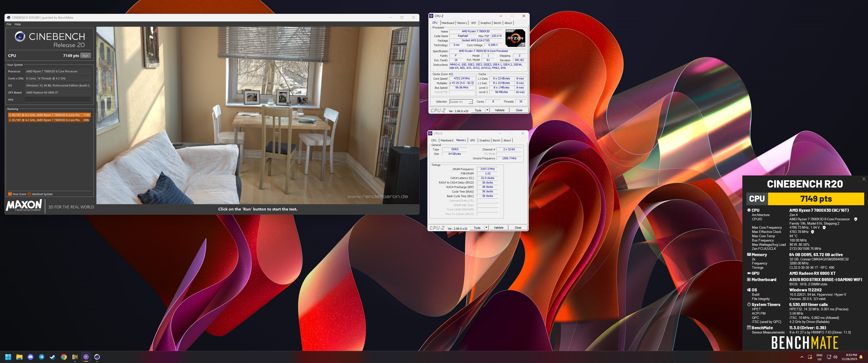
Task: Open the Windows Start menu
Action: [x=8, y=357]
